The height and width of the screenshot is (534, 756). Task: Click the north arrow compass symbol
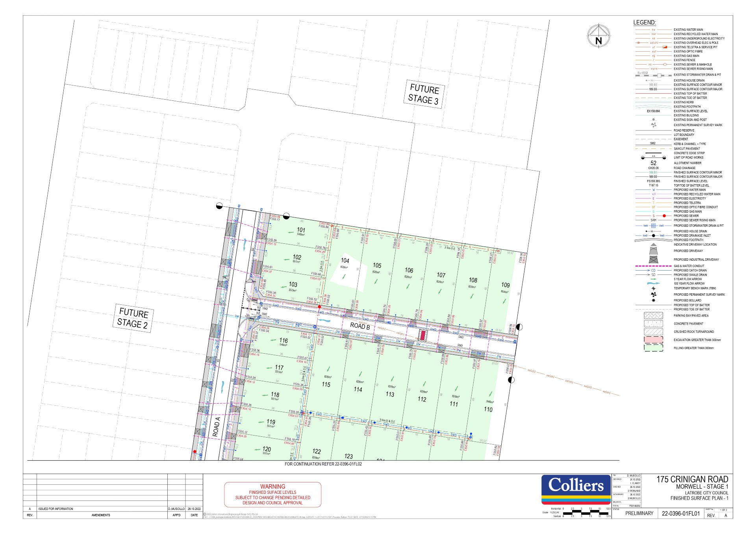coord(598,37)
